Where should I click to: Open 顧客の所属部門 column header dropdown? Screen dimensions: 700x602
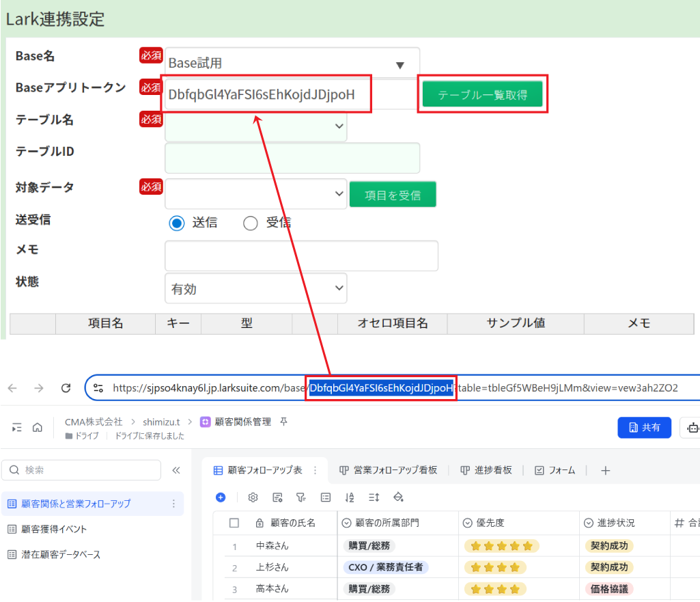pyautogui.click(x=346, y=523)
